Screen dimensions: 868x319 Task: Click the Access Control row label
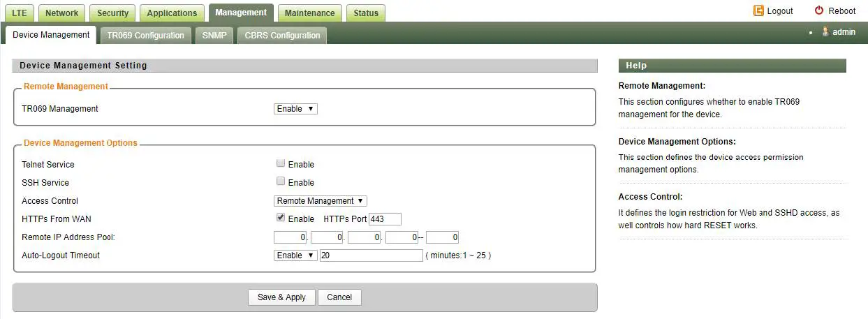click(50, 201)
